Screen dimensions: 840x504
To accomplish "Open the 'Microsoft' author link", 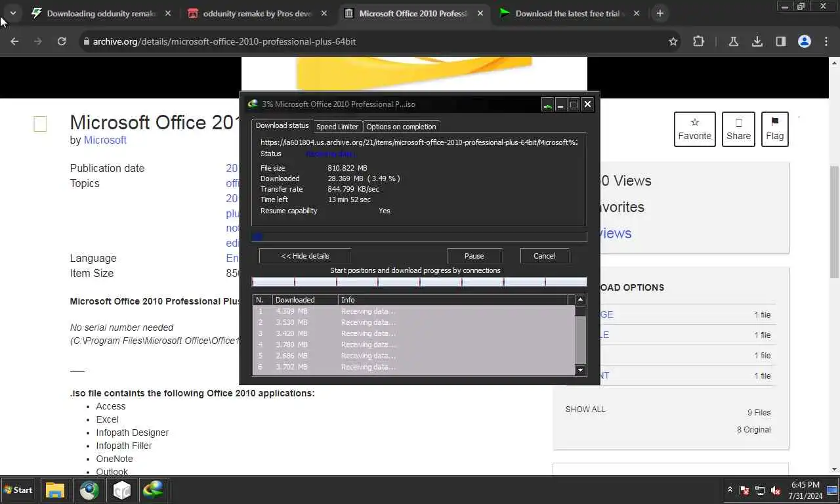I will [x=105, y=140].
